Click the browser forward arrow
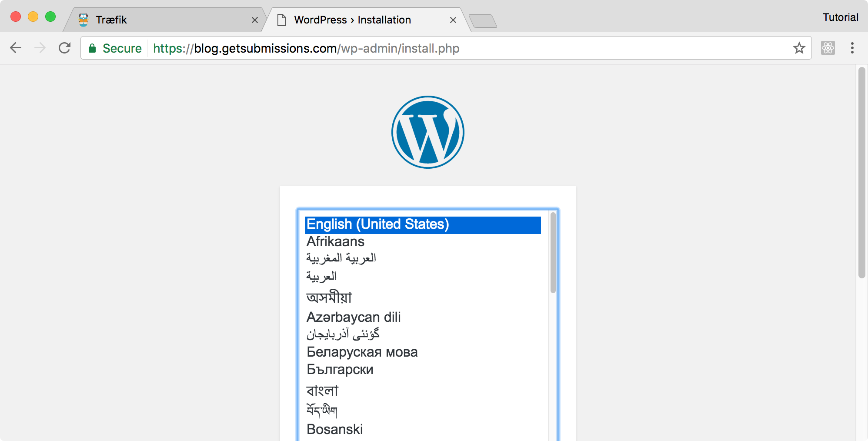868x441 pixels. click(x=40, y=48)
